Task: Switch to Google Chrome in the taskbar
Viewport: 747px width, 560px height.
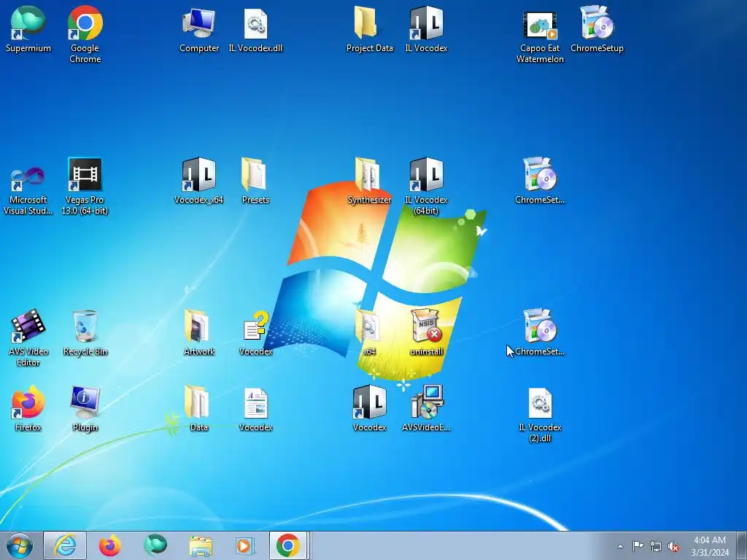Action: [x=287, y=545]
